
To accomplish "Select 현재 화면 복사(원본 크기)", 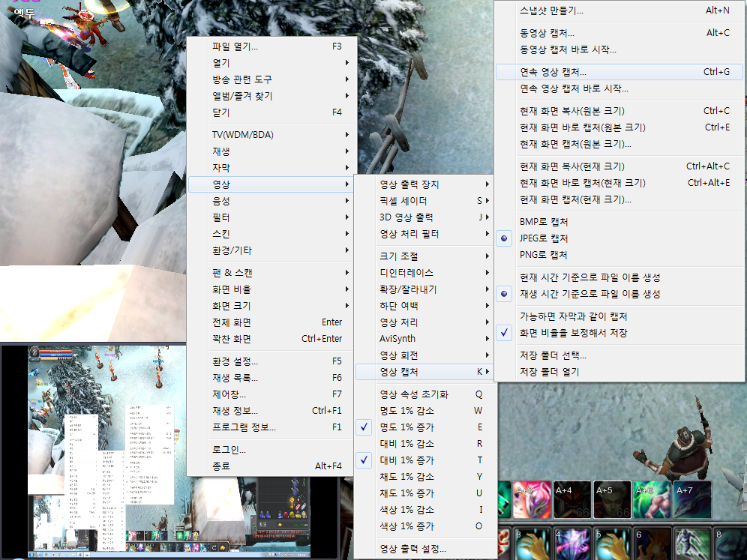I will [x=619, y=111].
